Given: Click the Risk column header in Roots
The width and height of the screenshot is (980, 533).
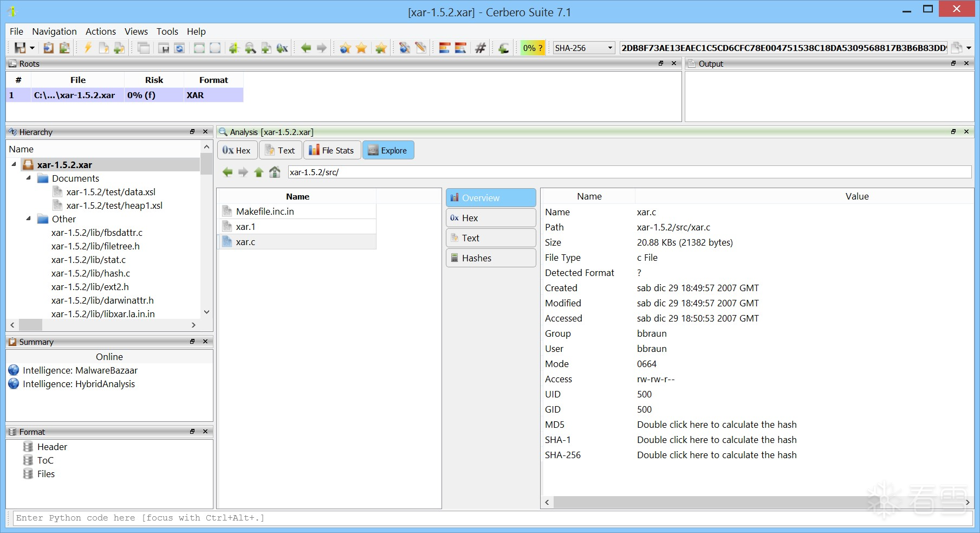Looking at the screenshot, I should click(154, 80).
